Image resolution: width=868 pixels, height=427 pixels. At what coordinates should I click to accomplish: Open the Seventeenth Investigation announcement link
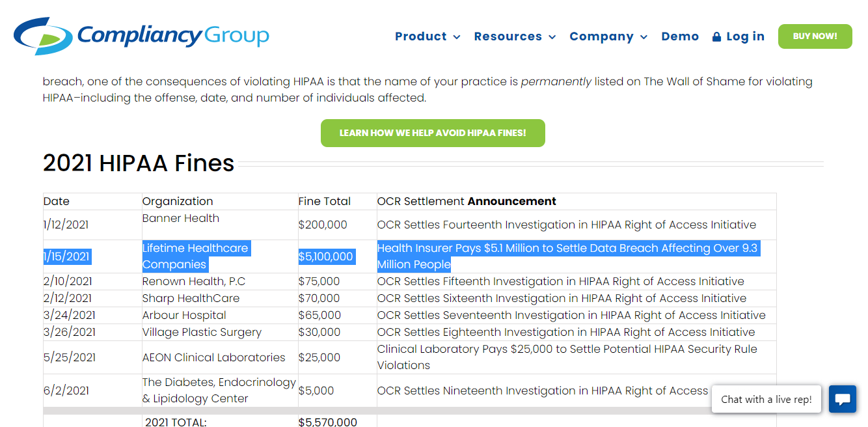[x=571, y=315]
